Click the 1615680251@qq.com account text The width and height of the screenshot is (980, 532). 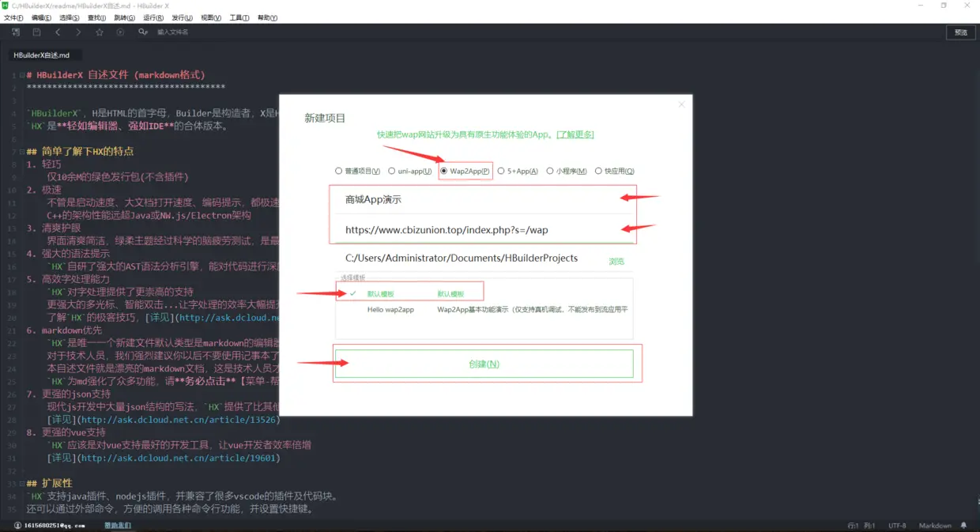click(53, 526)
